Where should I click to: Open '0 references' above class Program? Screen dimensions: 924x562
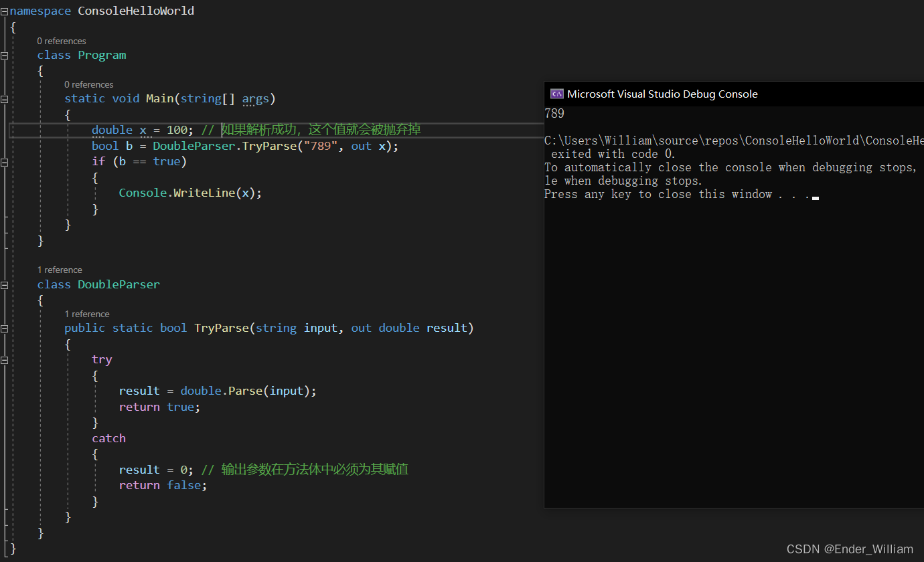point(62,41)
